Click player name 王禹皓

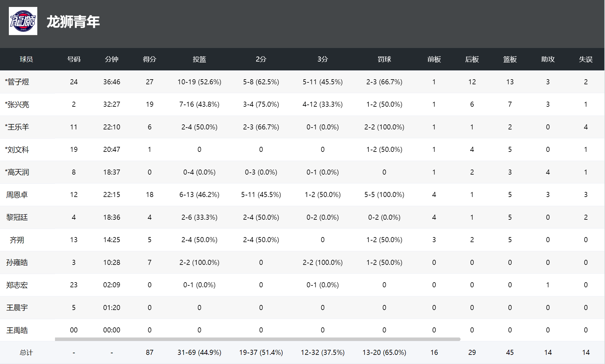tap(17, 330)
